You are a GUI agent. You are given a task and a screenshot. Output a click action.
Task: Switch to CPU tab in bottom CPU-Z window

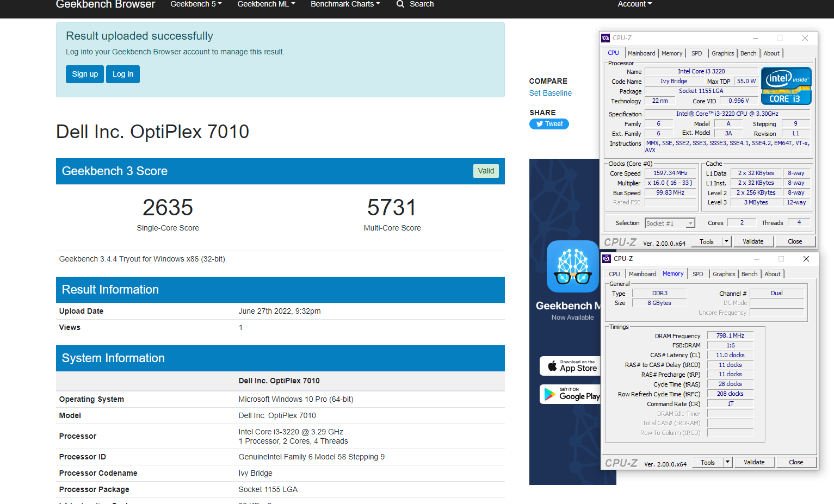click(x=614, y=274)
